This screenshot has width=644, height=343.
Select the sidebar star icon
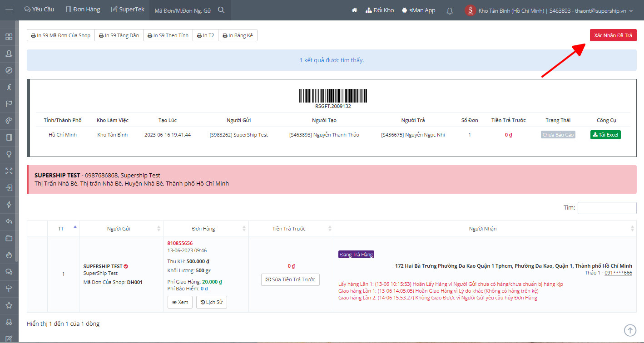tap(9, 305)
